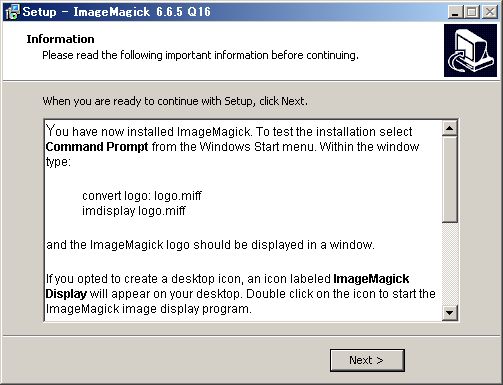Minimize the Setup window
This screenshot has width=503, height=385.
click(x=455, y=12)
